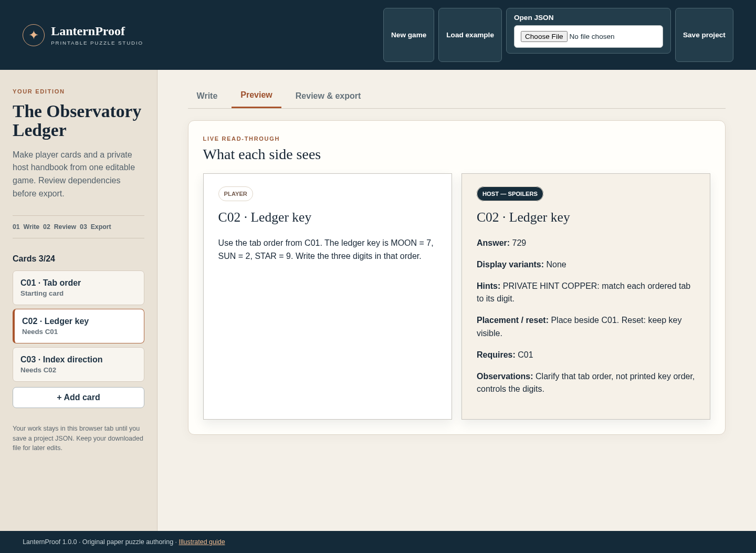Click the LanternProof star logo icon
Viewport: 756px width, 553px height.
[34, 35]
